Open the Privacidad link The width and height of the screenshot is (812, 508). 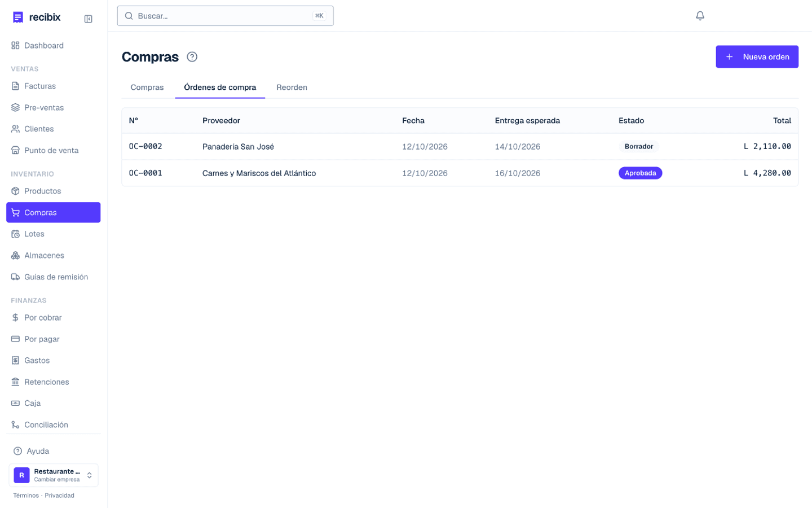point(60,496)
